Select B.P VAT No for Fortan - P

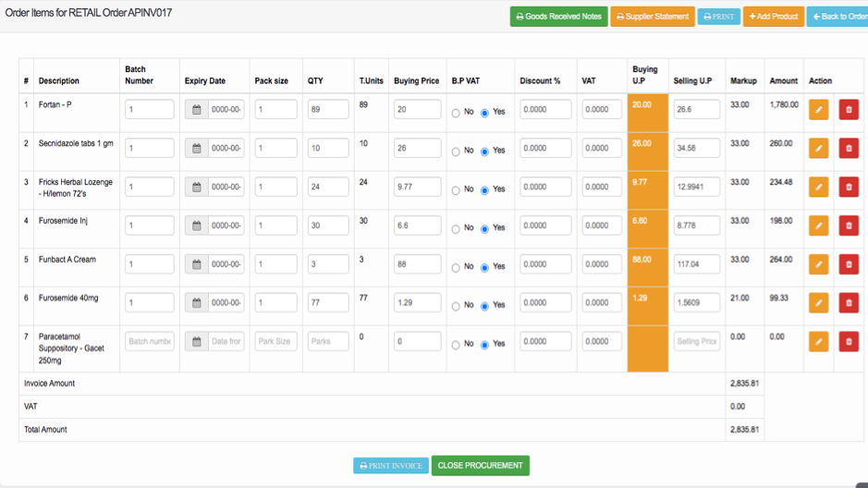coord(456,113)
